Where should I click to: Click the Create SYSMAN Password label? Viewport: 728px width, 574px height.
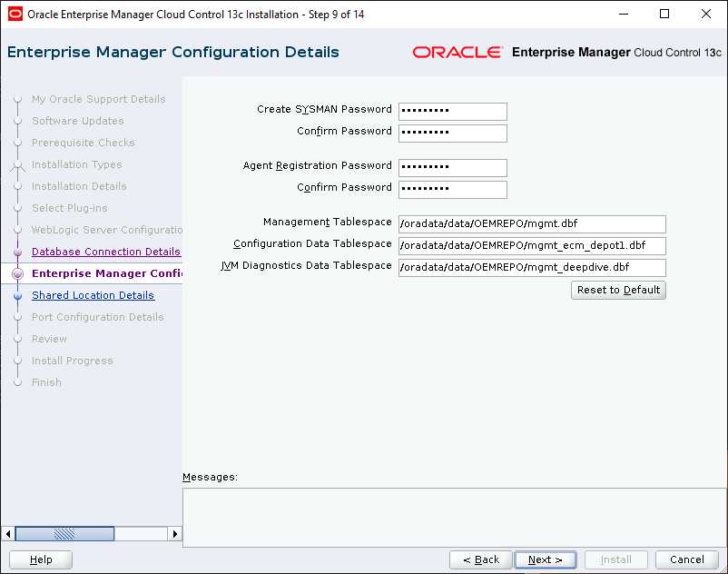[324, 109]
